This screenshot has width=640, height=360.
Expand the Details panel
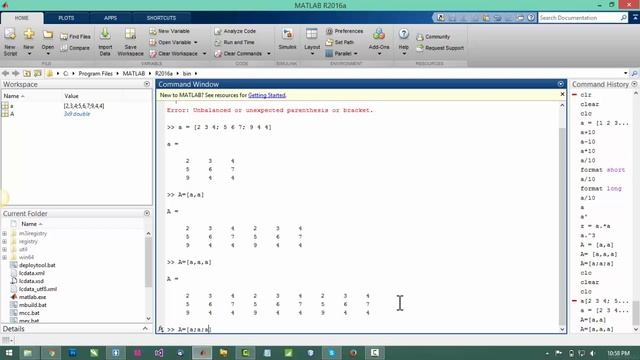click(146, 329)
